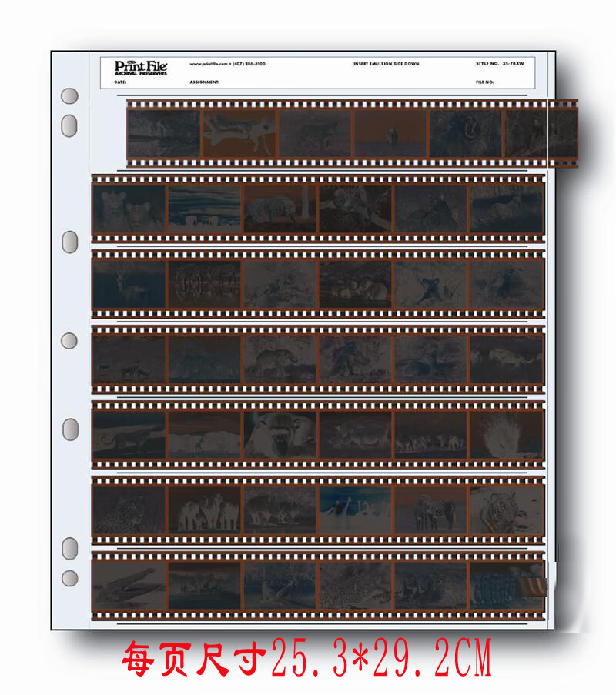The image size is (616, 695).
Task: Select the walking tiger frame in second strip
Action: point(280,209)
